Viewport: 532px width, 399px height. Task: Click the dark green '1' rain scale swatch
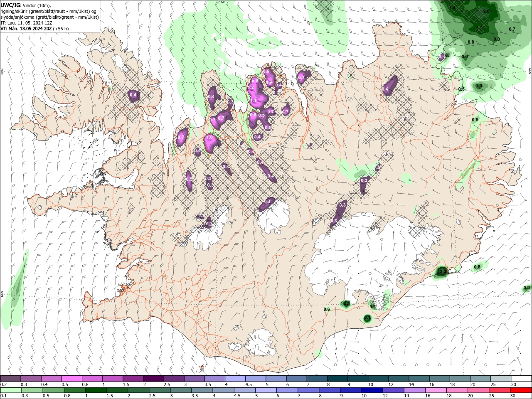(x=96, y=390)
